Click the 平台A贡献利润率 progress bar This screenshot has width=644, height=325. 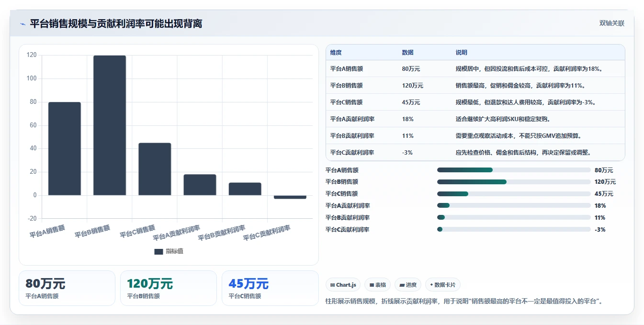tap(514, 206)
